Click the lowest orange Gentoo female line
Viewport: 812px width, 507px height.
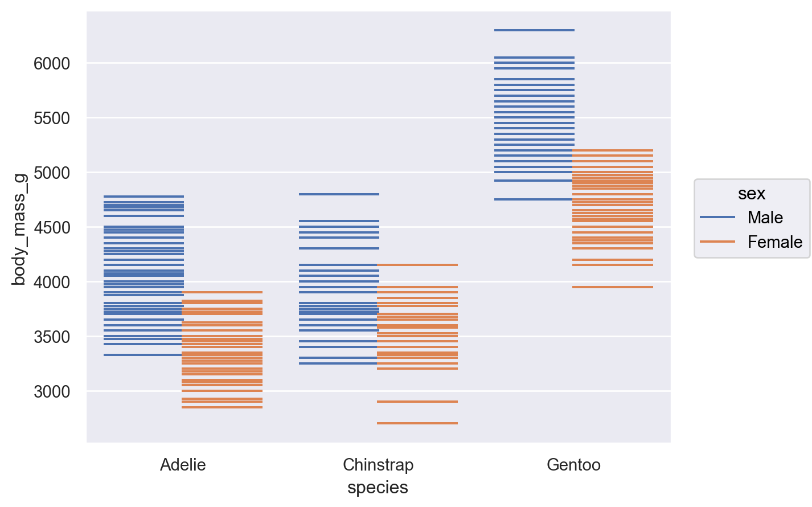pos(613,287)
